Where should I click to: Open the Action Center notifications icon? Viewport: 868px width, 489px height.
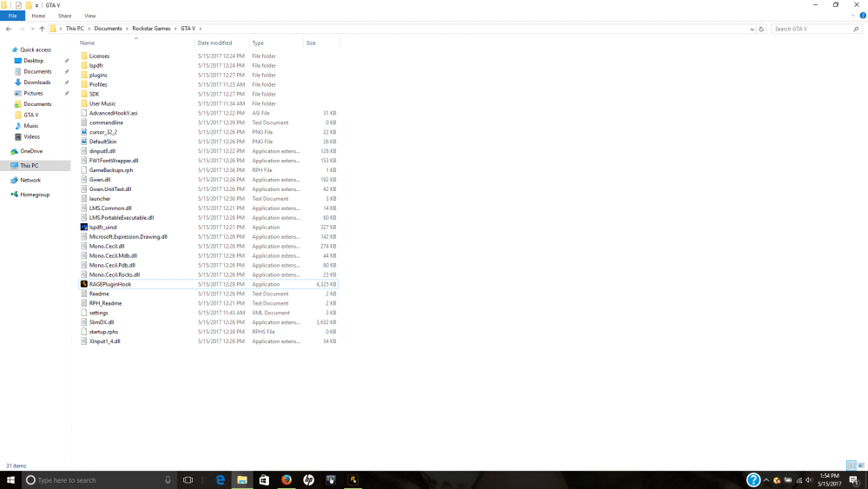pos(854,480)
